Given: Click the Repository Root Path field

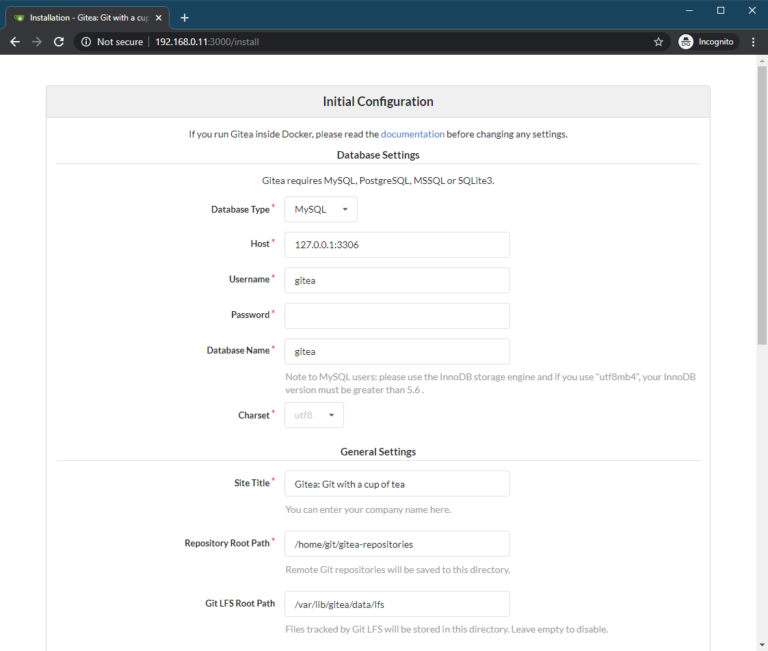Looking at the screenshot, I should [397, 544].
